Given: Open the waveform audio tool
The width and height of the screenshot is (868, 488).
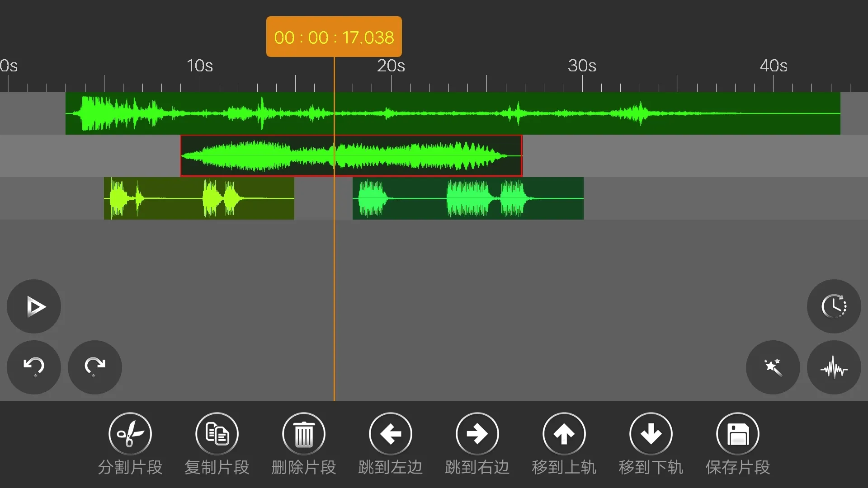Looking at the screenshot, I should pos(834,367).
